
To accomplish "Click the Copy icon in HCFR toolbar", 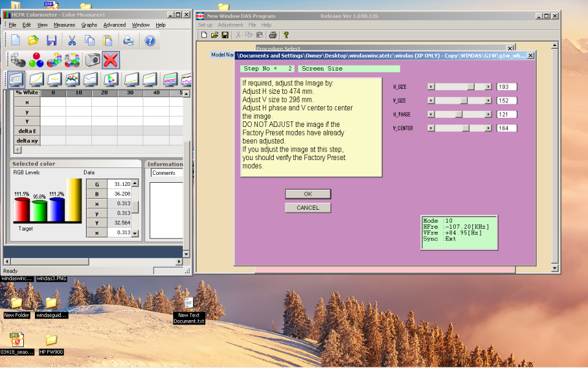I will (x=89, y=40).
